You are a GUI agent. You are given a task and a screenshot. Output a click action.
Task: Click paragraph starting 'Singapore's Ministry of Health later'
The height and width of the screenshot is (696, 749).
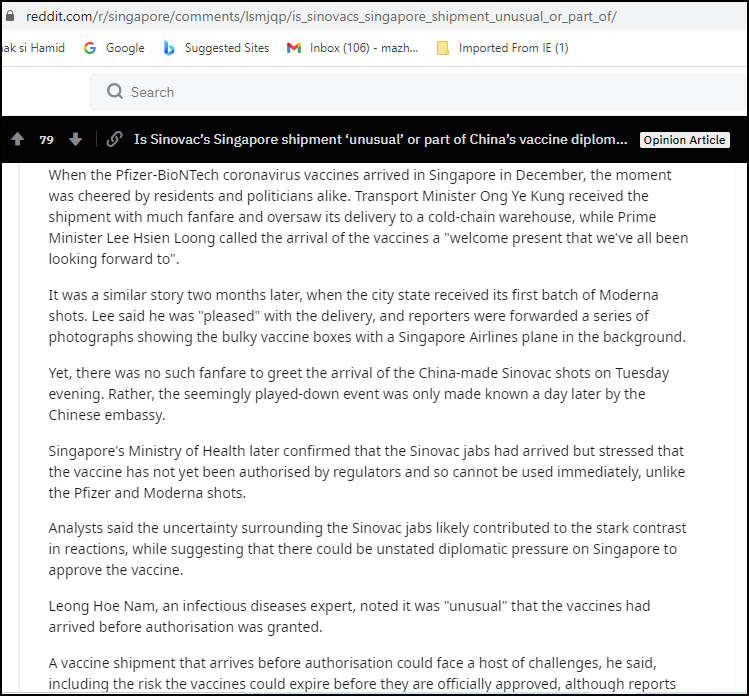coord(366,471)
